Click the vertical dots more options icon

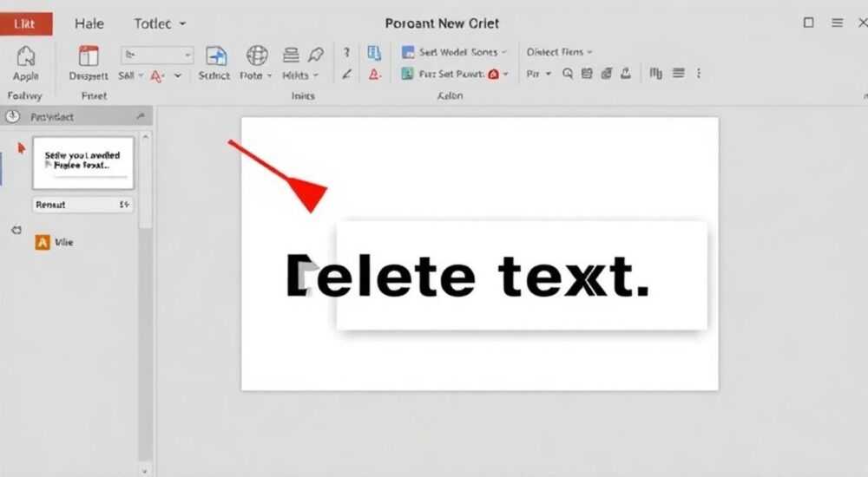pyautogui.click(x=699, y=73)
